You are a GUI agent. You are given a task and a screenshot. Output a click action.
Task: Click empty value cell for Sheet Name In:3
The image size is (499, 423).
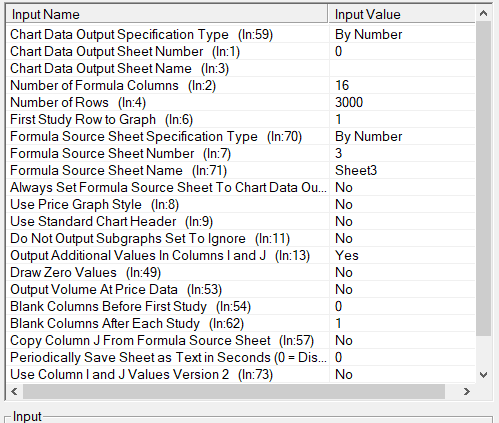tap(402, 68)
